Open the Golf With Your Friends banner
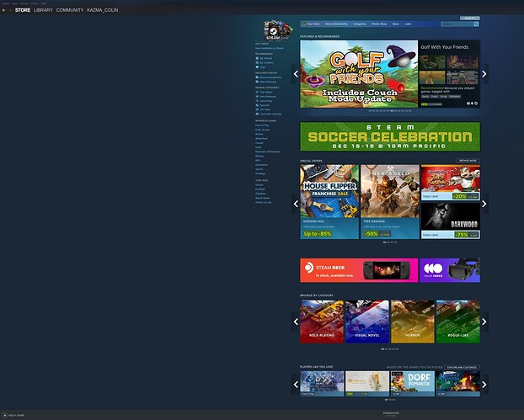 pos(359,74)
